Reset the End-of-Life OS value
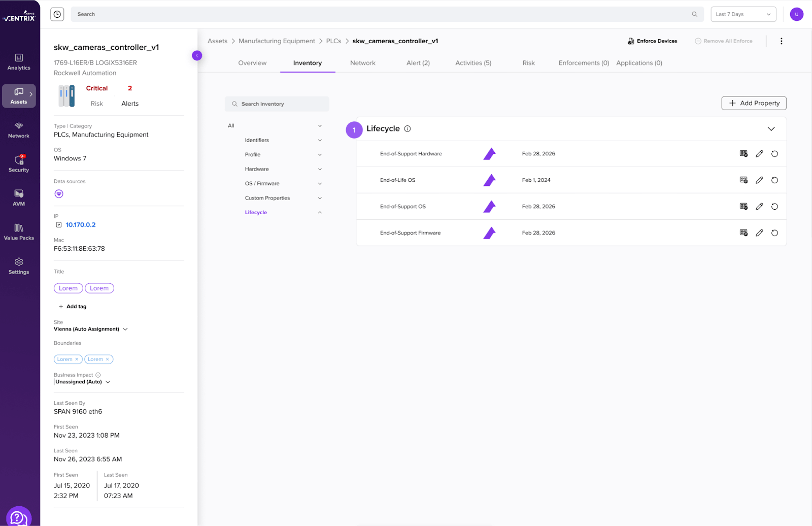 (774, 180)
